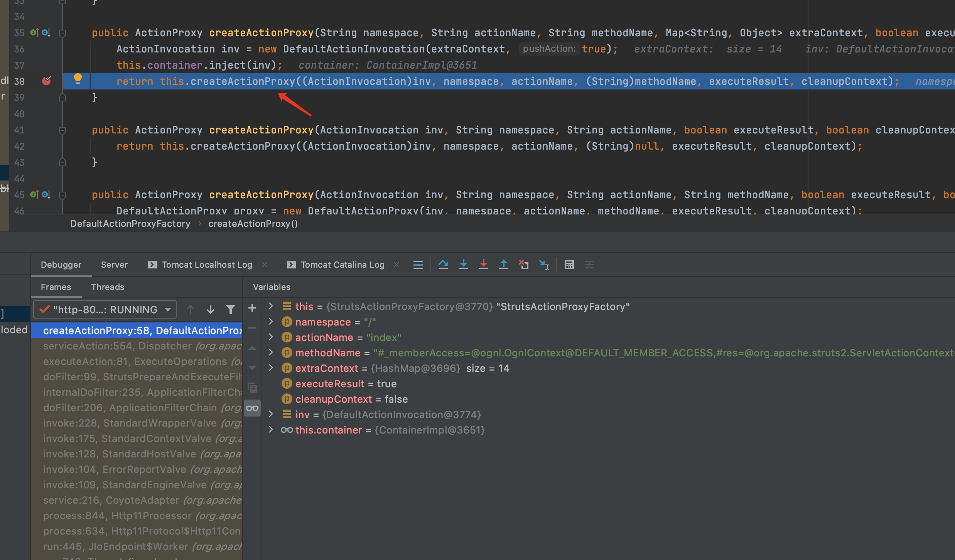Move watch down with triangle icon
This screenshot has width=955, height=560.
(252, 368)
